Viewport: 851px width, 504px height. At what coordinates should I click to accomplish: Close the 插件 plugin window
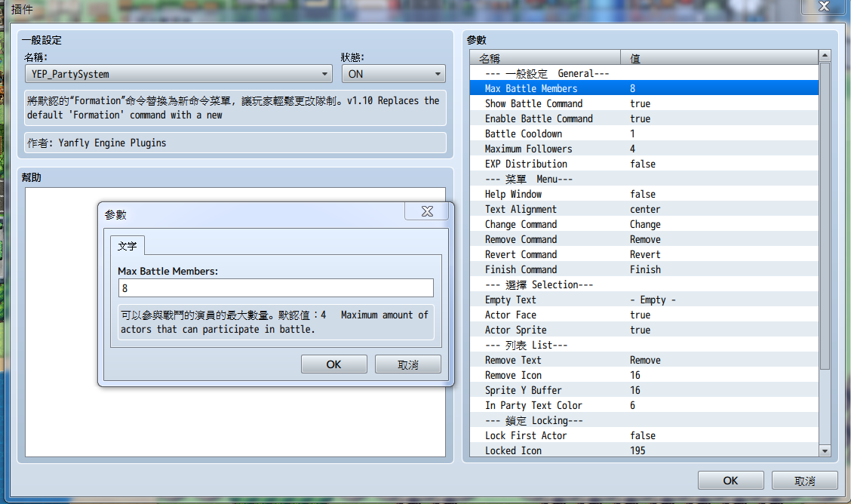click(x=823, y=7)
